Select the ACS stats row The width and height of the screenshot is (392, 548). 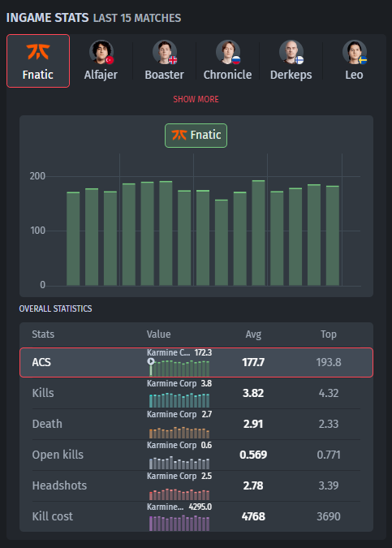point(196,362)
